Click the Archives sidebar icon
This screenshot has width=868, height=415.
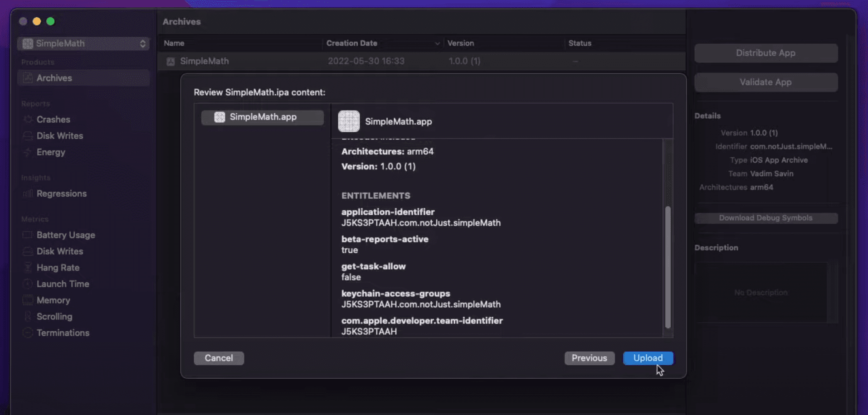click(28, 78)
